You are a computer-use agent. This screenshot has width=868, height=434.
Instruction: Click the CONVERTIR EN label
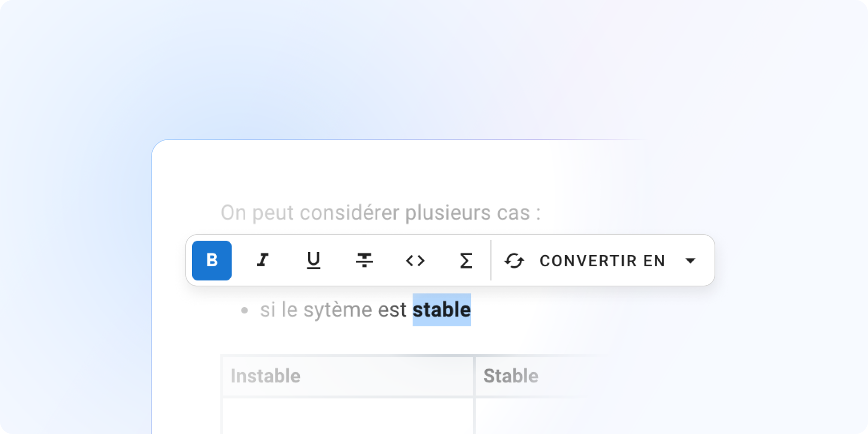click(602, 261)
